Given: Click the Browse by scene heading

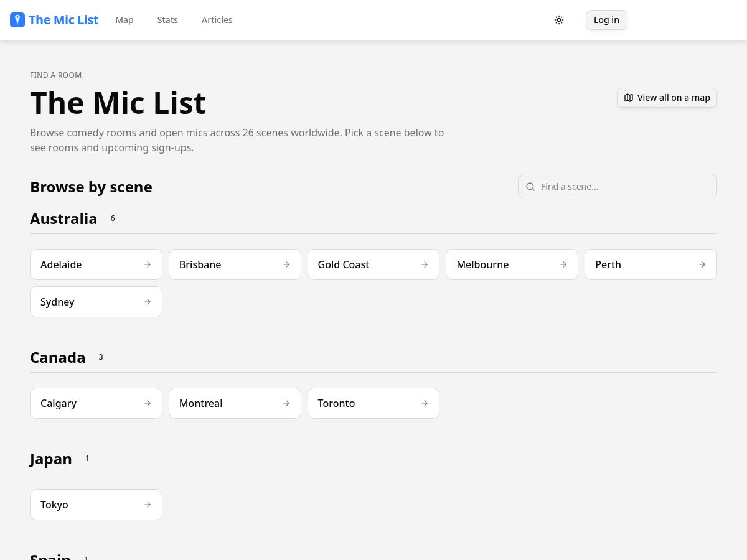Looking at the screenshot, I should click(91, 187).
